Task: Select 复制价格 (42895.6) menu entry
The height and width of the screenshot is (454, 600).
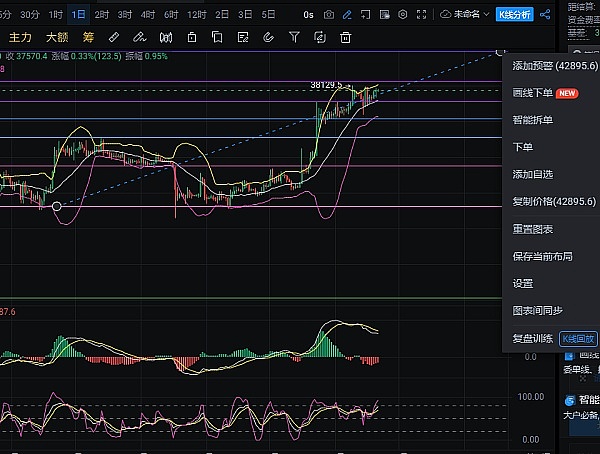Action: point(553,201)
